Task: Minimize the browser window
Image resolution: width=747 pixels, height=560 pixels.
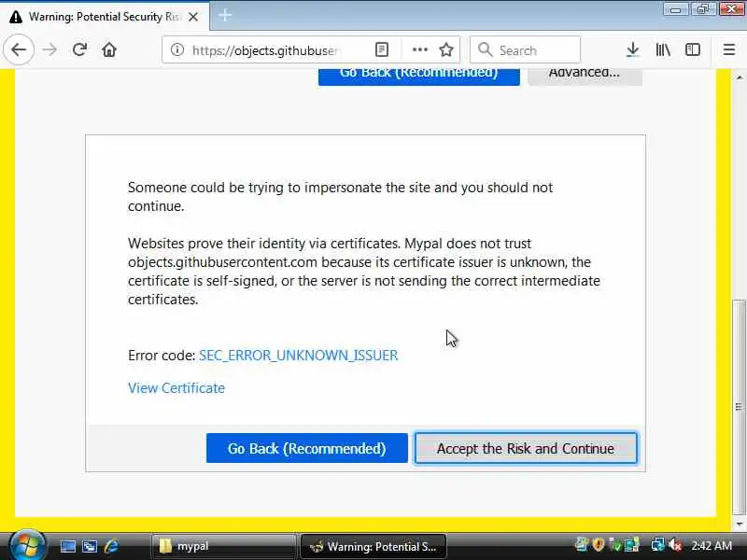Action: pyautogui.click(x=675, y=9)
